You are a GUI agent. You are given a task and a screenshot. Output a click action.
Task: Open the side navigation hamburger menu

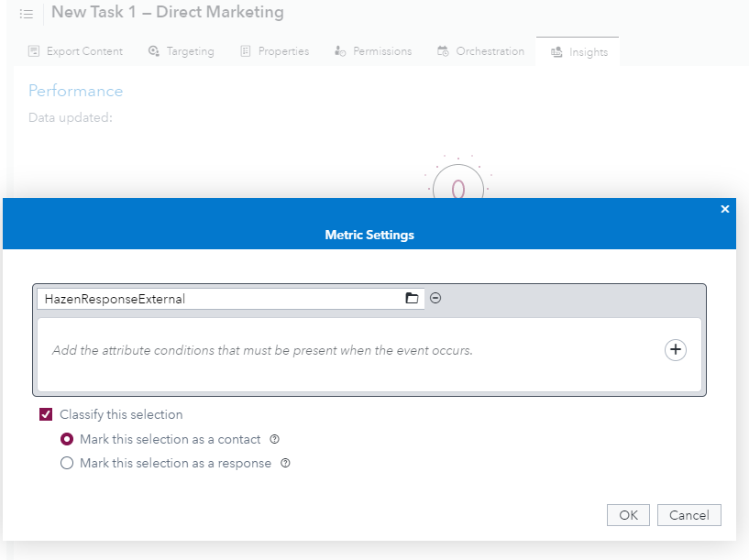(26, 14)
